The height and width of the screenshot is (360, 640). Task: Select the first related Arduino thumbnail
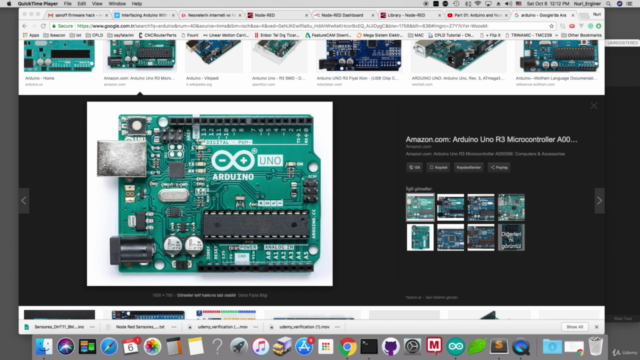(x=420, y=207)
